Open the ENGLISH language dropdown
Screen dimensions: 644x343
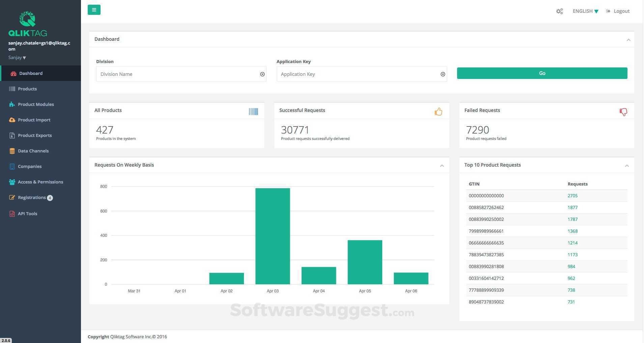(585, 11)
